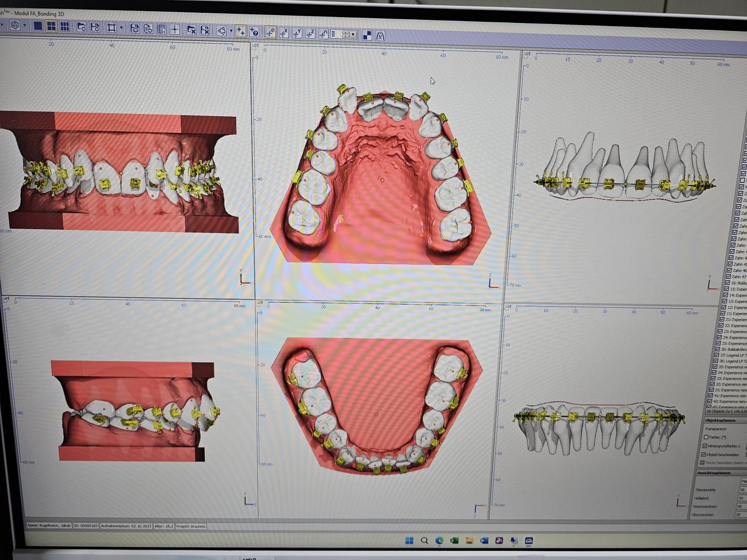747x560 pixels.
Task: Open the Windows Start menu
Action: (409, 541)
